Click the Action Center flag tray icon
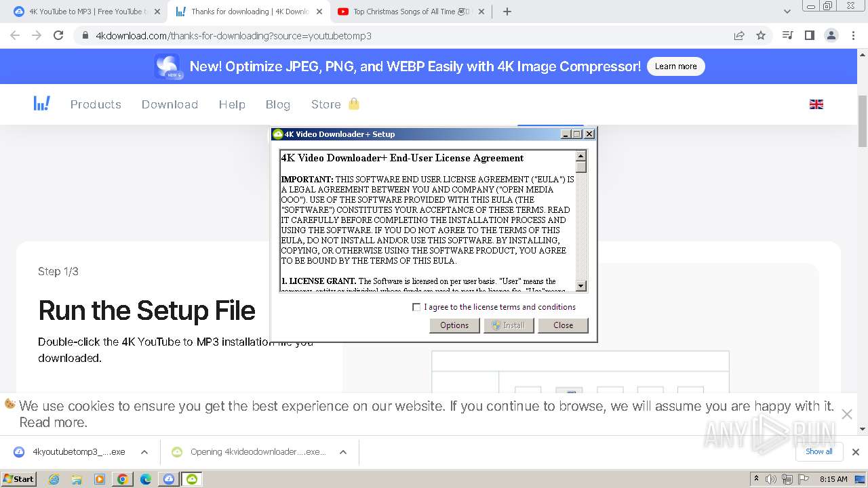Screen dimensions: 868x488 tap(804, 479)
